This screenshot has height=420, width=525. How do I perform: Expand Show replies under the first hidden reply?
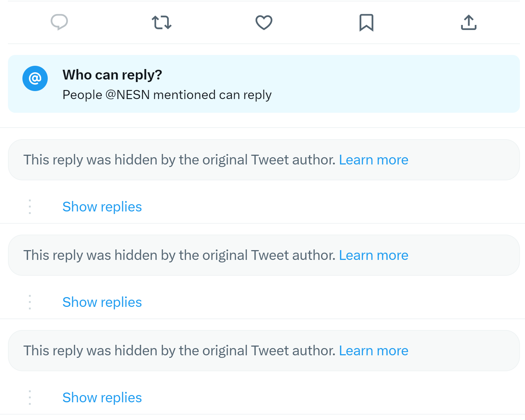point(102,207)
